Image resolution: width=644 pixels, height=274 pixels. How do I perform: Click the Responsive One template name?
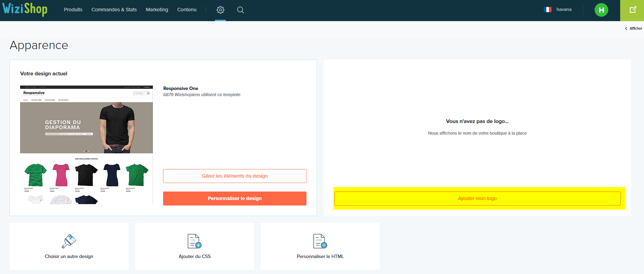[x=180, y=88]
